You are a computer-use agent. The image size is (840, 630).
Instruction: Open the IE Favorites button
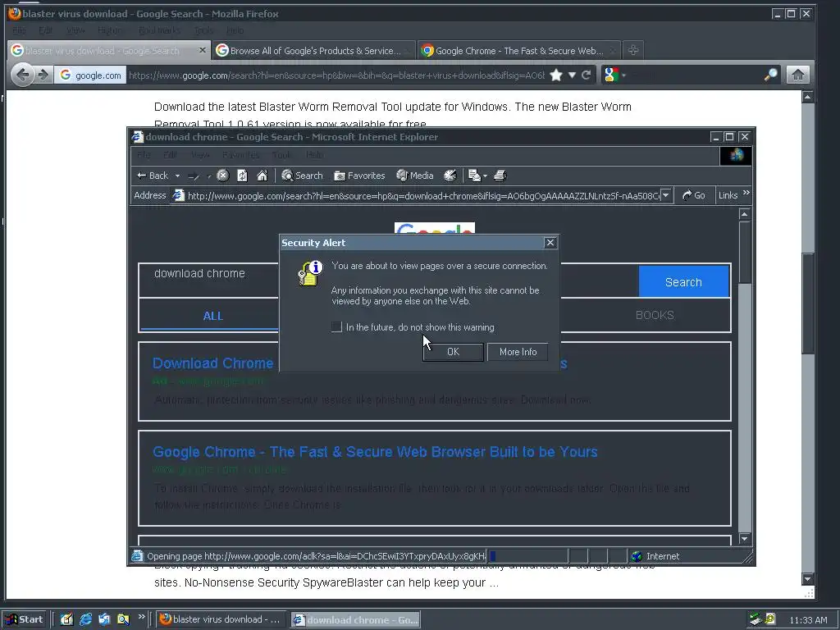tap(359, 176)
